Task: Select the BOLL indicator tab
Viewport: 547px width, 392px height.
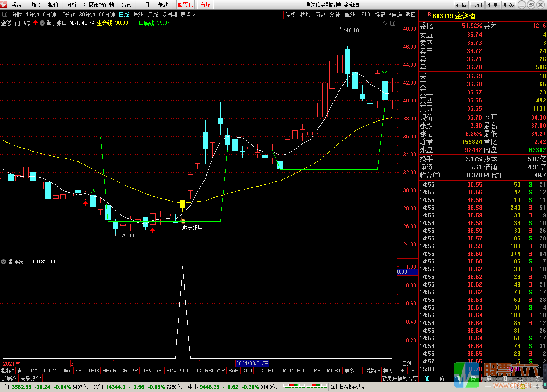Action: 303,371
